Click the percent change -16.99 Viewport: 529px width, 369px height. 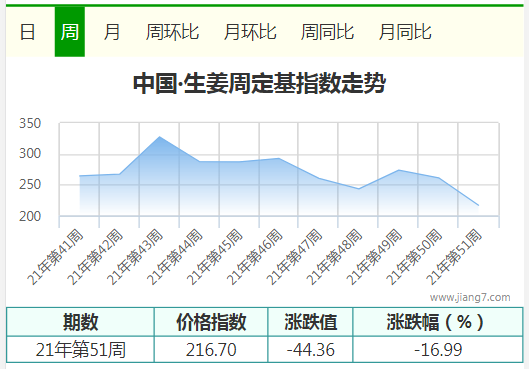[x=438, y=349]
